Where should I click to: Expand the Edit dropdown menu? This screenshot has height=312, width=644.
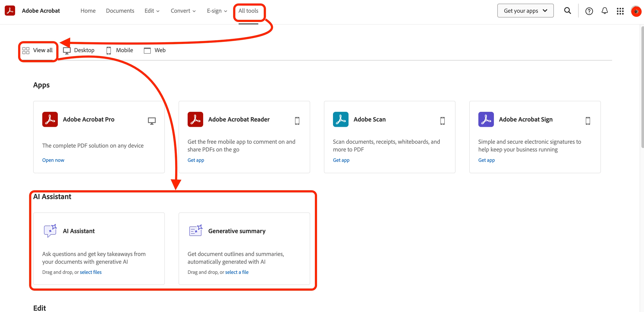(x=152, y=11)
